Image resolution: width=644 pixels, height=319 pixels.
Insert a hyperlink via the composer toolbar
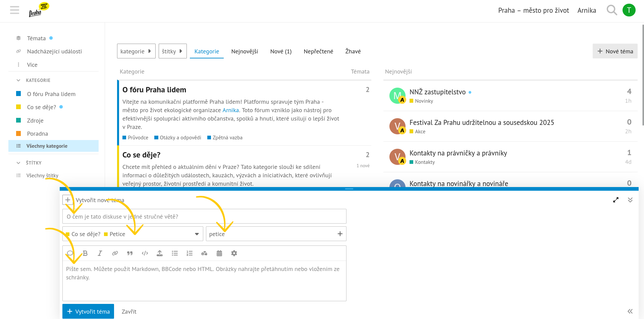115,253
